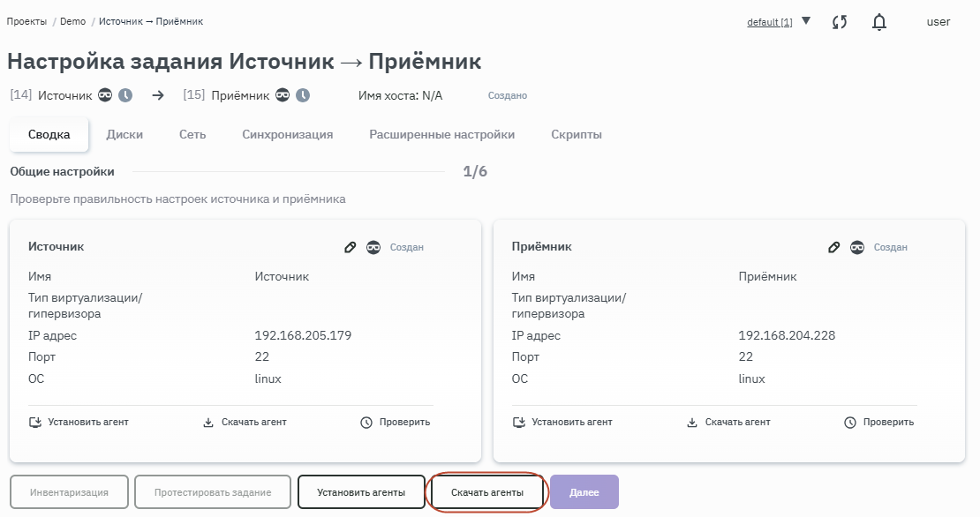
Task: Click the Установить агенты button
Action: coord(361,492)
